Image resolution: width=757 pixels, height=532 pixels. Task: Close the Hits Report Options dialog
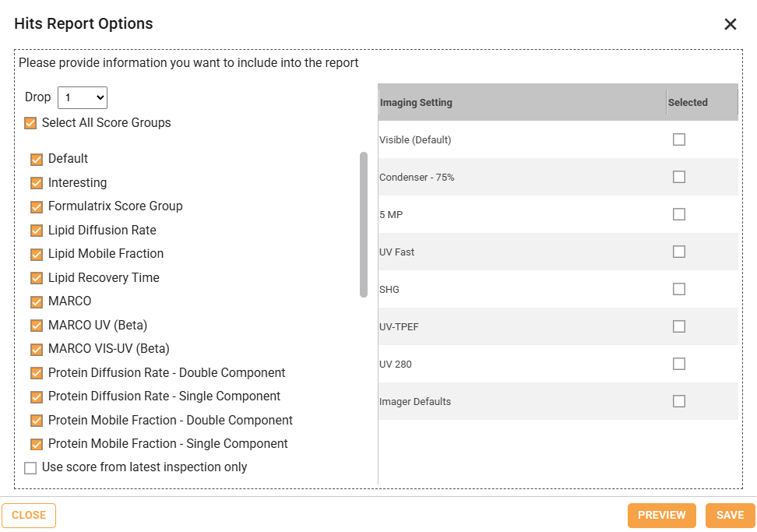tap(730, 24)
